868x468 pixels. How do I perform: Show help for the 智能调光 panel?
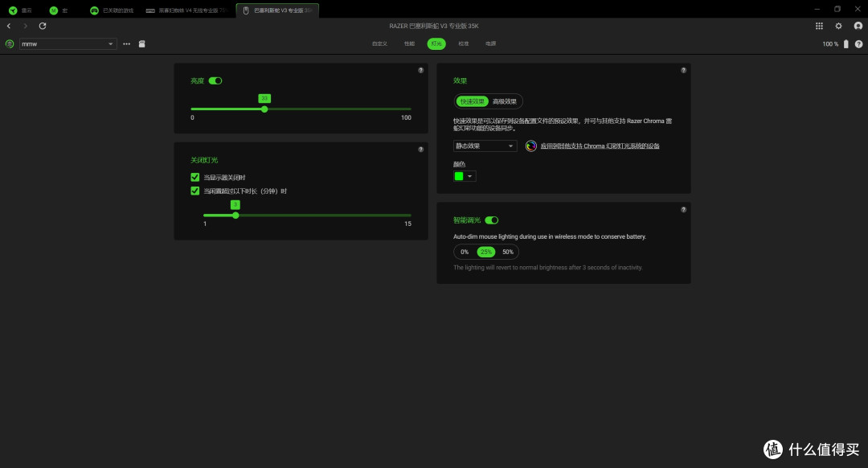(684, 210)
